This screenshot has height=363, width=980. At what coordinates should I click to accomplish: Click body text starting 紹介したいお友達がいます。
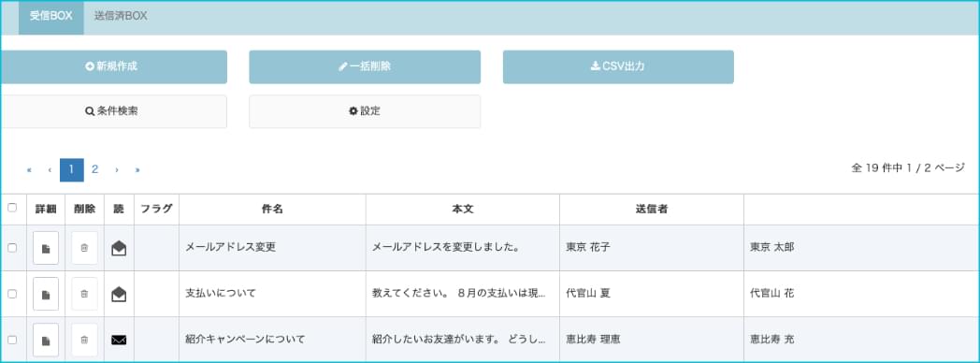coord(459,340)
